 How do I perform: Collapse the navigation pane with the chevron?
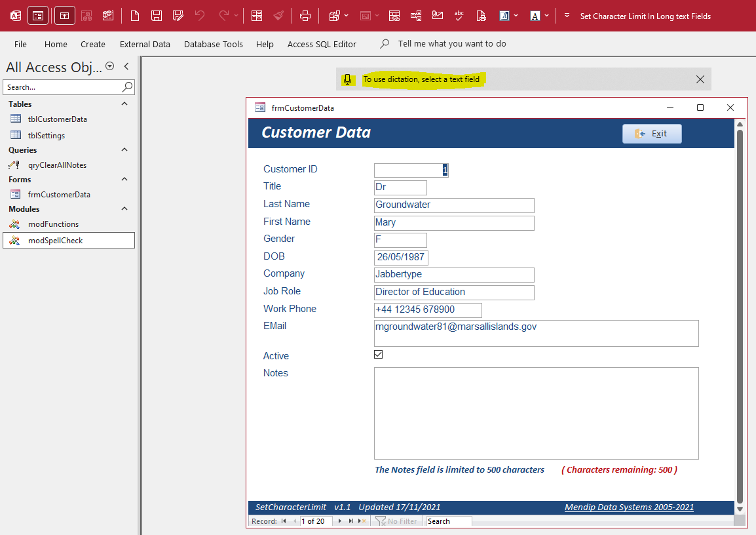[127, 67]
